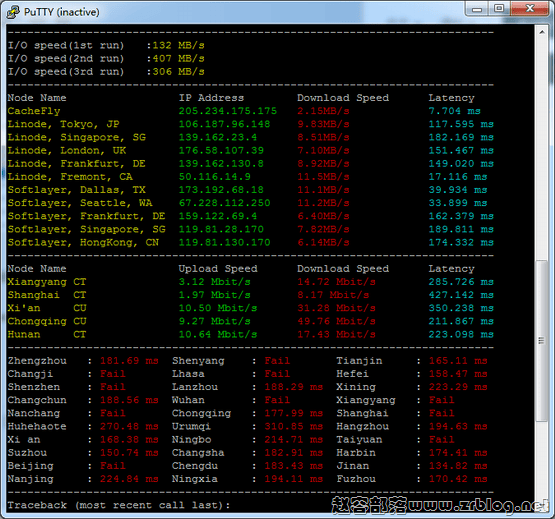Click the Fail result beside Shenyang
555x519 pixels.
tap(277, 361)
